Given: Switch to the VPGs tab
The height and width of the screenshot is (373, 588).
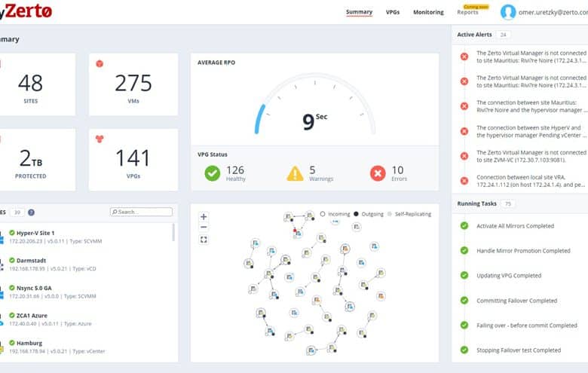Looking at the screenshot, I should (393, 12).
